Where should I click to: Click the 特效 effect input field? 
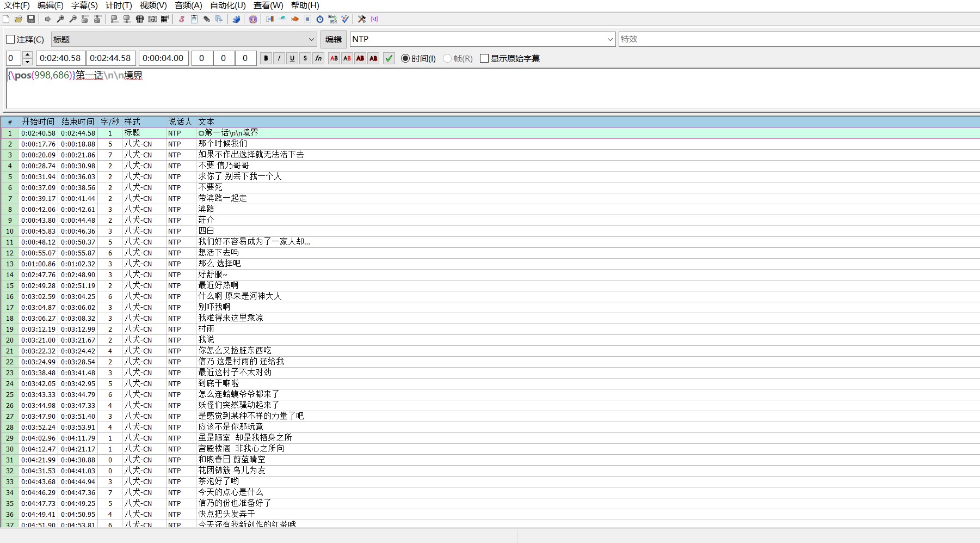point(799,39)
